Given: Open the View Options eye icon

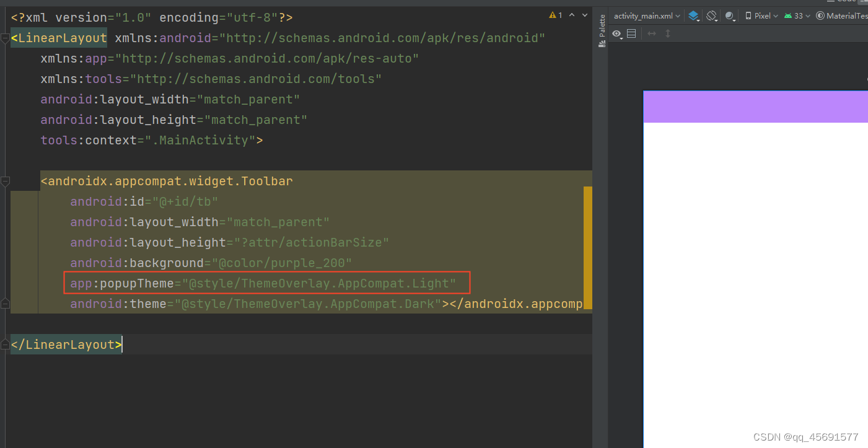Looking at the screenshot, I should tap(618, 34).
